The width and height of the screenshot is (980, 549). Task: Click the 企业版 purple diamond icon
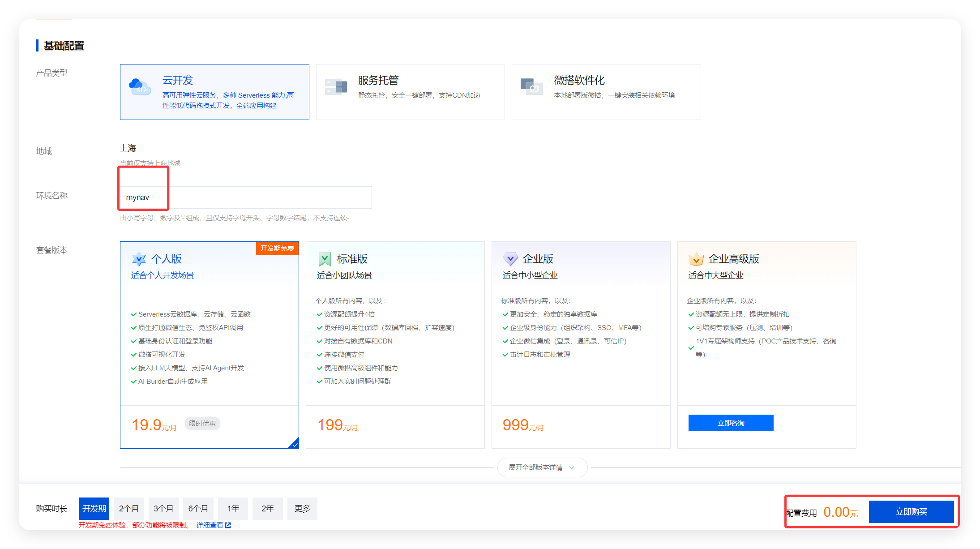(510, 259)
